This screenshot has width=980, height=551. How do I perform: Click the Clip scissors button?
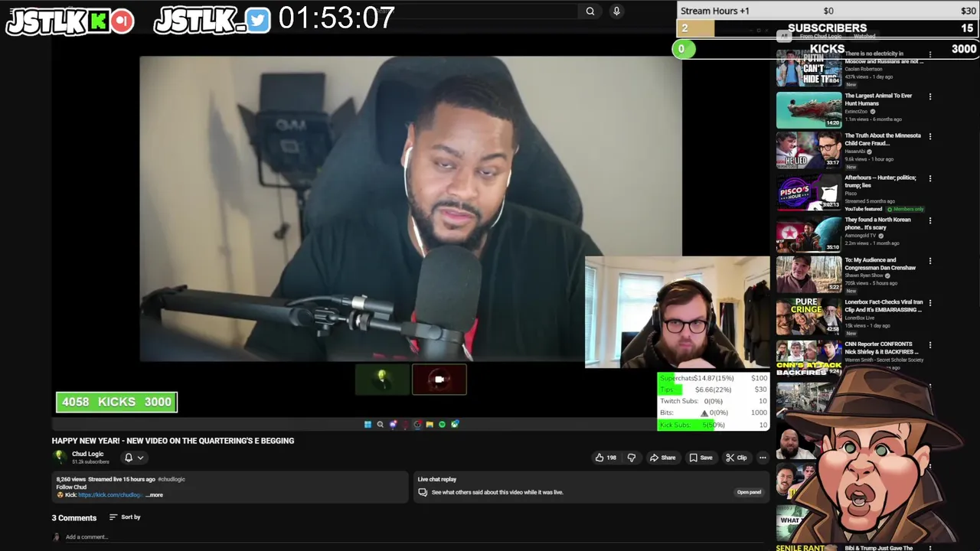tap(737, 458)
